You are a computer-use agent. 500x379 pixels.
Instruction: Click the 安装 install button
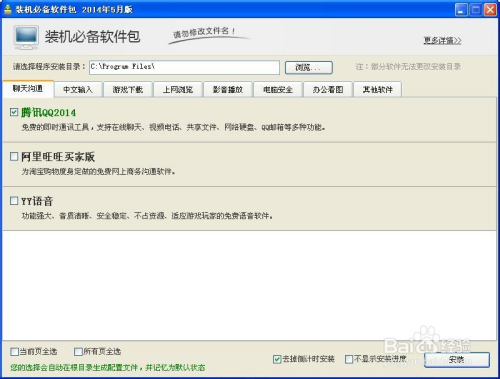(x=457, y=360)
